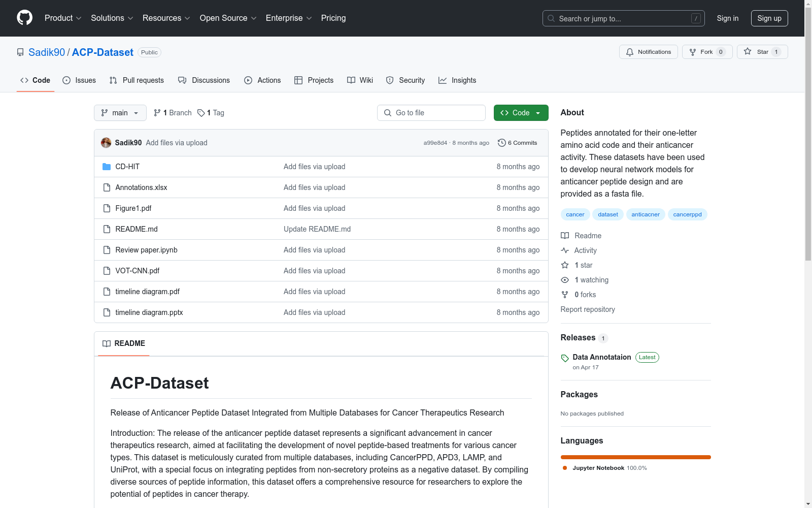The width and height of the screenshot is (812, 508).
Task: Expand the Product menu
Action: point(63,18)
